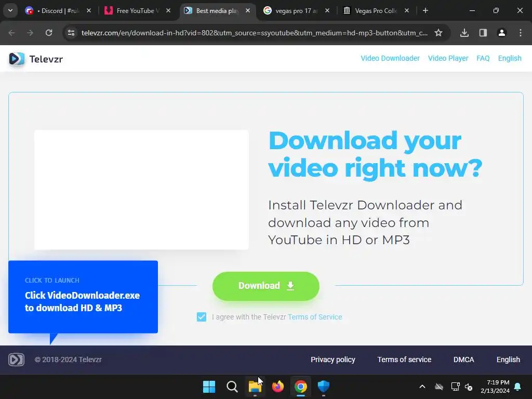Bookmark this page with the star icon
The width and height of the screenshot is (532, 399).
pyautogui.click(x=438, y=33)
